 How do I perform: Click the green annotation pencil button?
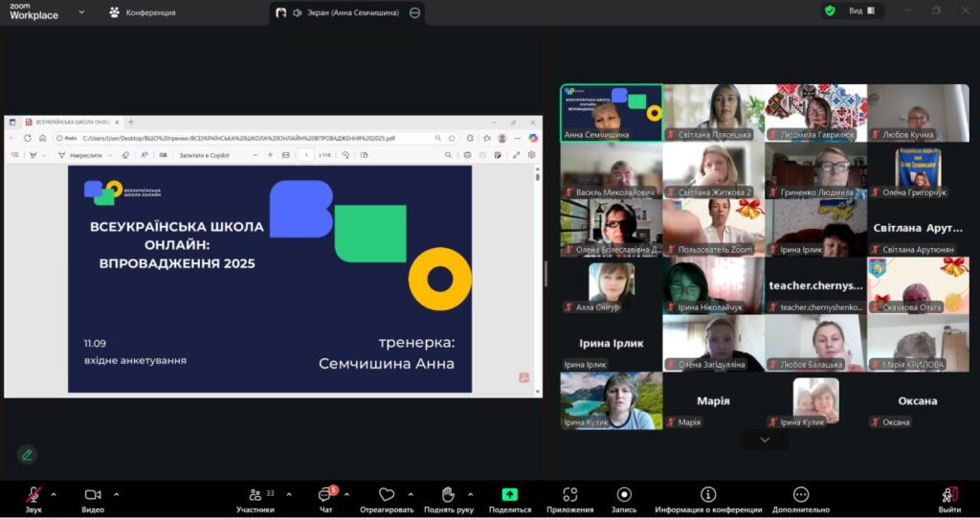coord(27,455)
